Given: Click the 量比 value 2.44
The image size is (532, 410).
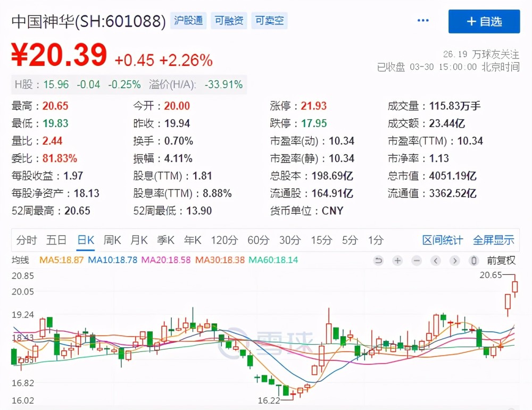Looking at the screenshot, I should (x=52, y=141).
